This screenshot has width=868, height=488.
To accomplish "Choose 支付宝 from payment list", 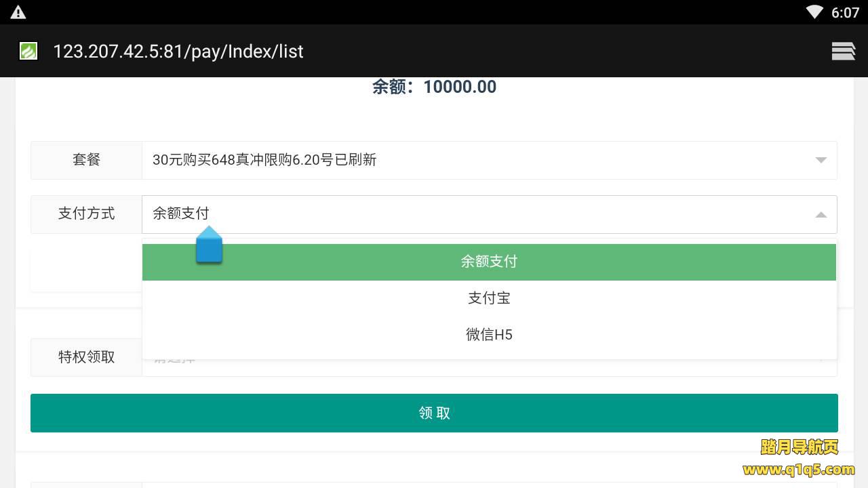I will coord(489,298).
